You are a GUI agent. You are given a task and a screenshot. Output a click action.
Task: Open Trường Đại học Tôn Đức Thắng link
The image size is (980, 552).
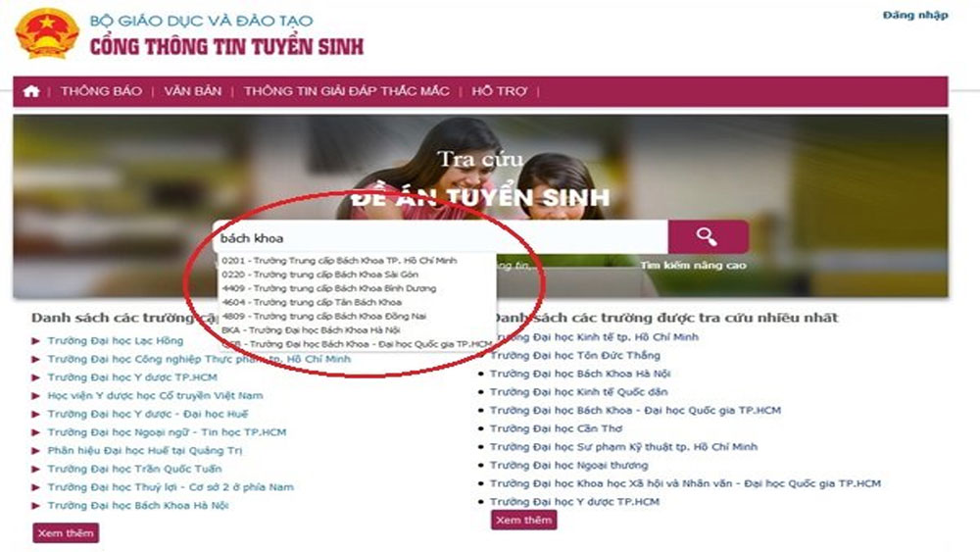tap(575, 355)
